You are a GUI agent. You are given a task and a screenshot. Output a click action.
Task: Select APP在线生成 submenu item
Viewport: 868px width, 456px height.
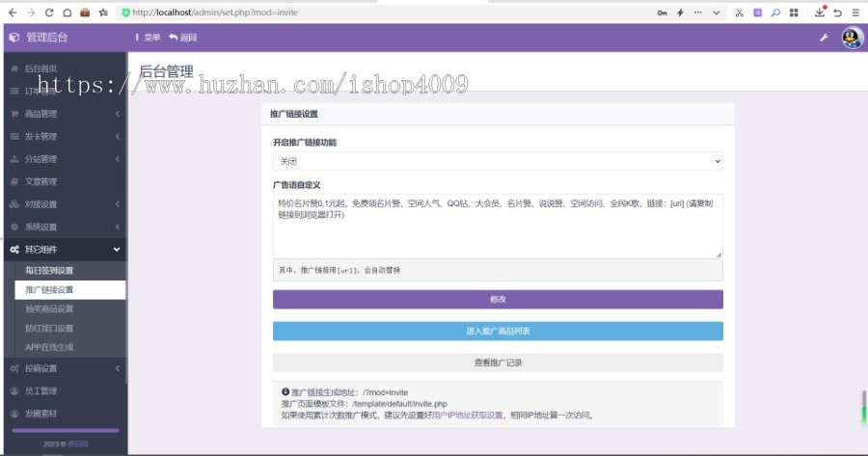tap(70, 347)
